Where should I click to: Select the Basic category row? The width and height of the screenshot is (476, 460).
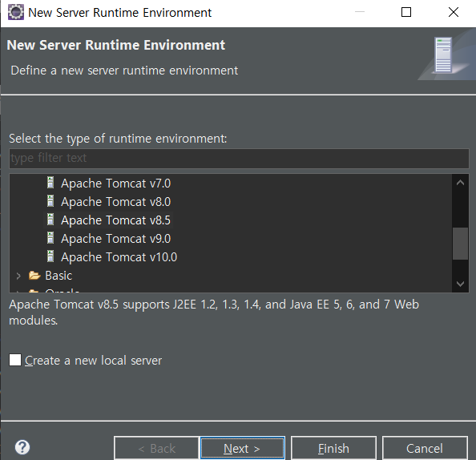click(x=58, y=276)
